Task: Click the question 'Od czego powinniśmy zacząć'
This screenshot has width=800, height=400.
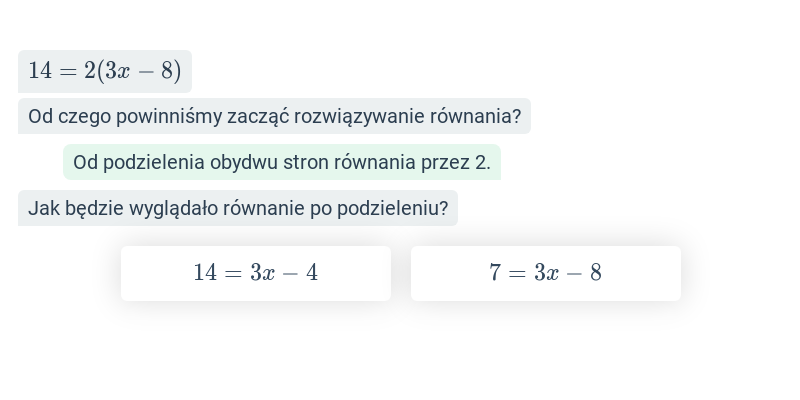Action: point(274,116)
